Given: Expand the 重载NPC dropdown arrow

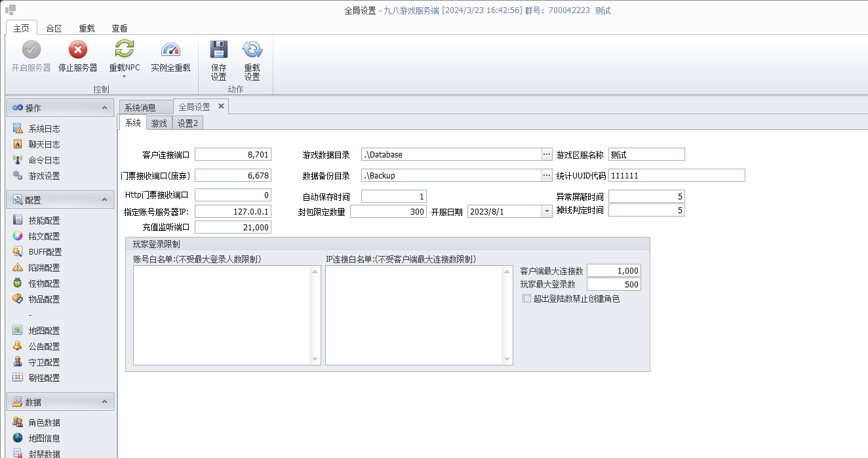Looking at the screenshot, I should pos(124,77).
